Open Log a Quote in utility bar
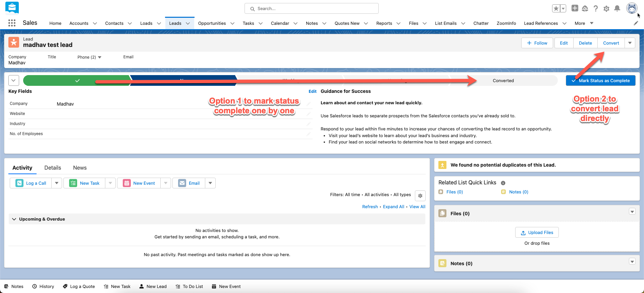Image resolution: width=644 pixels, height=293 pixels. pyautogui.click(x=79, y=286)
